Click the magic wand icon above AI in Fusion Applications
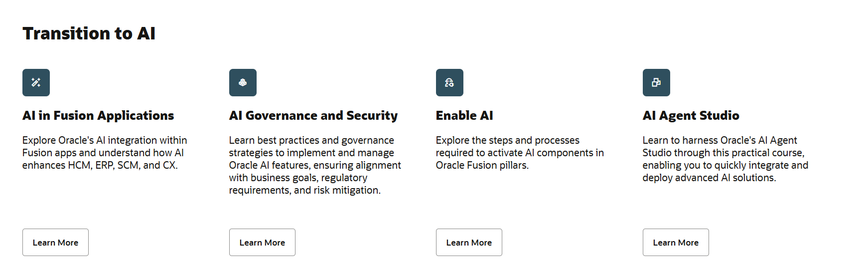The image size is (868, 278). pyautogui.click(x=36, y=82)
